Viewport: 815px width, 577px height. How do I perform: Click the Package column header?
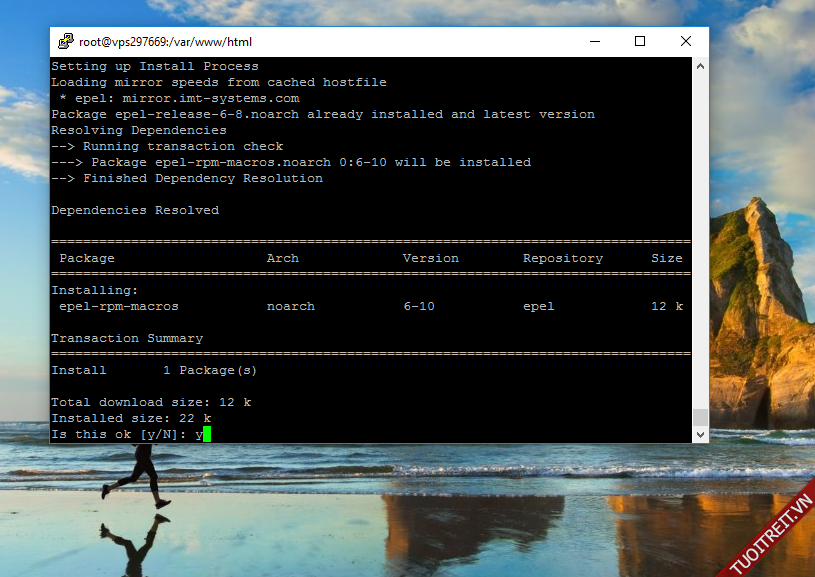click(87, 258)
